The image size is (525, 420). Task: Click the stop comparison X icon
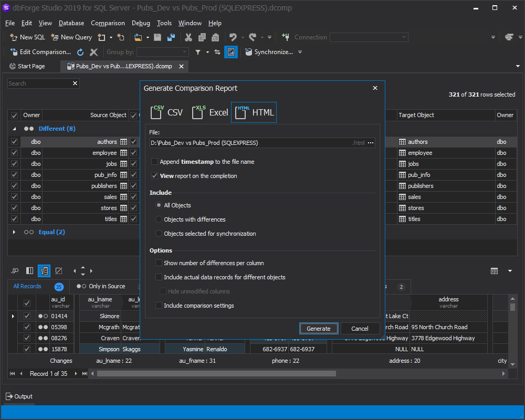94,52
